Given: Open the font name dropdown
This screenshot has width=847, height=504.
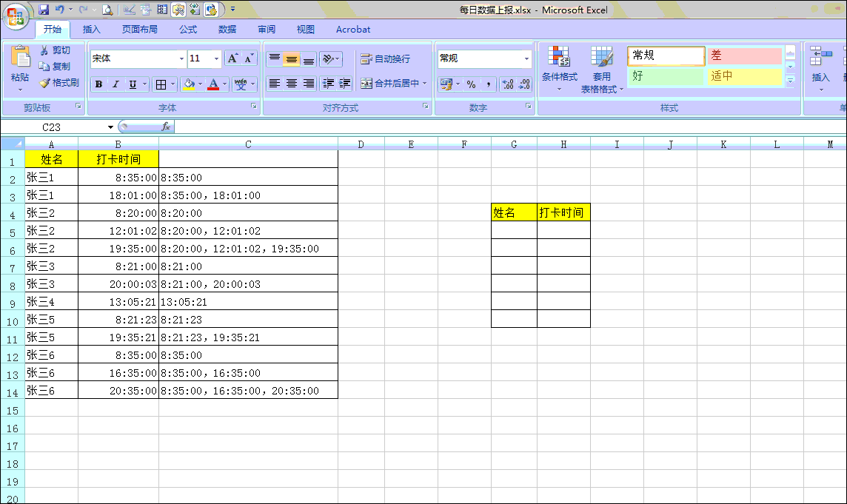Looking at the screenshot, I should (181, 59).
